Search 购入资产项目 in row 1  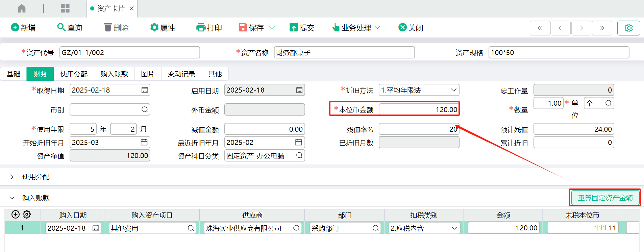[x=191, y=228]
